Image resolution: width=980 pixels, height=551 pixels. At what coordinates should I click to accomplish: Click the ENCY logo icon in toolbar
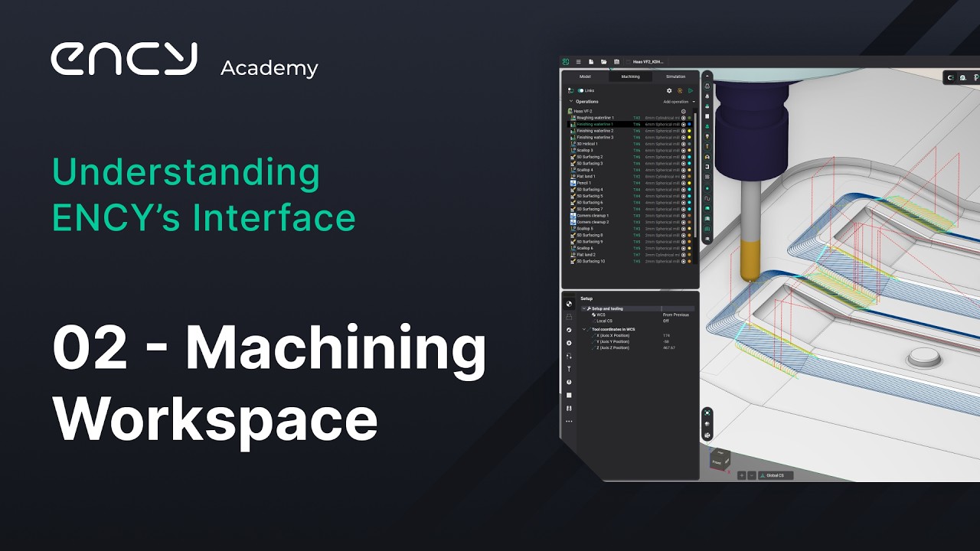(566, 61)
